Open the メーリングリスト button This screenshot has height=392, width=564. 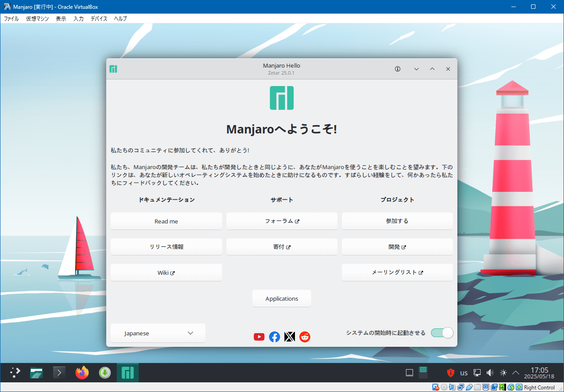[x=397, y=273]
